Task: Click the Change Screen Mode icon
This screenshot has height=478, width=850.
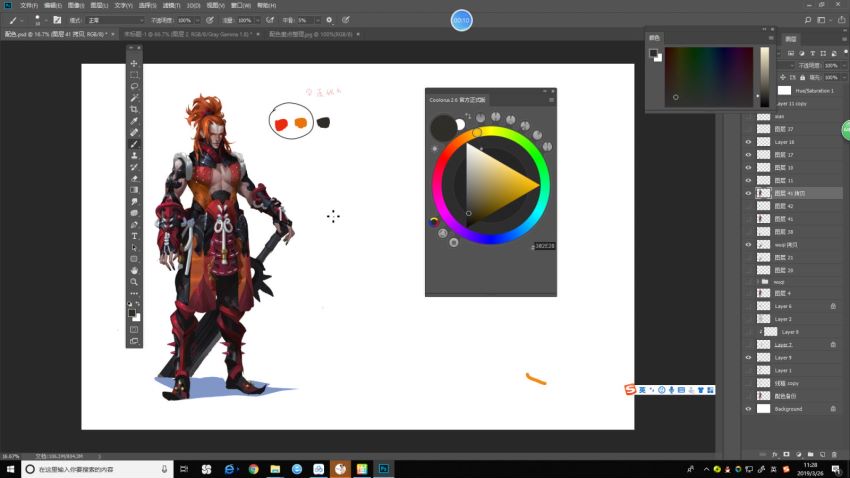Action: click(x=134, y=341)
